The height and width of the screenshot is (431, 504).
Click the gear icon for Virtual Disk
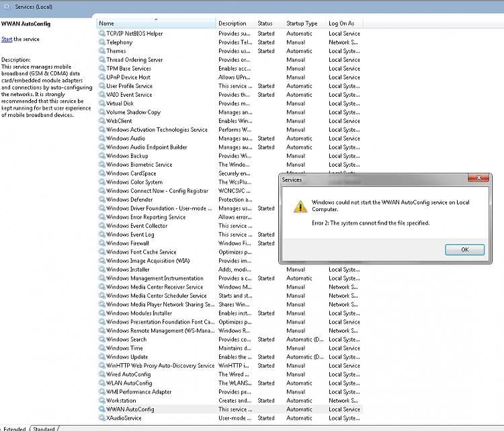tap(102, 104)
